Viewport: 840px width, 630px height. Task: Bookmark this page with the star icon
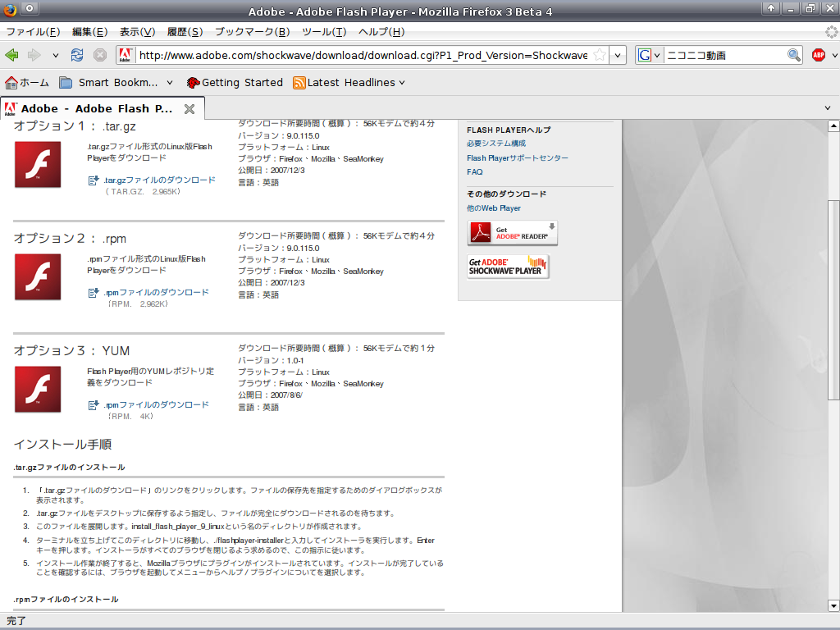click(600, 55)
